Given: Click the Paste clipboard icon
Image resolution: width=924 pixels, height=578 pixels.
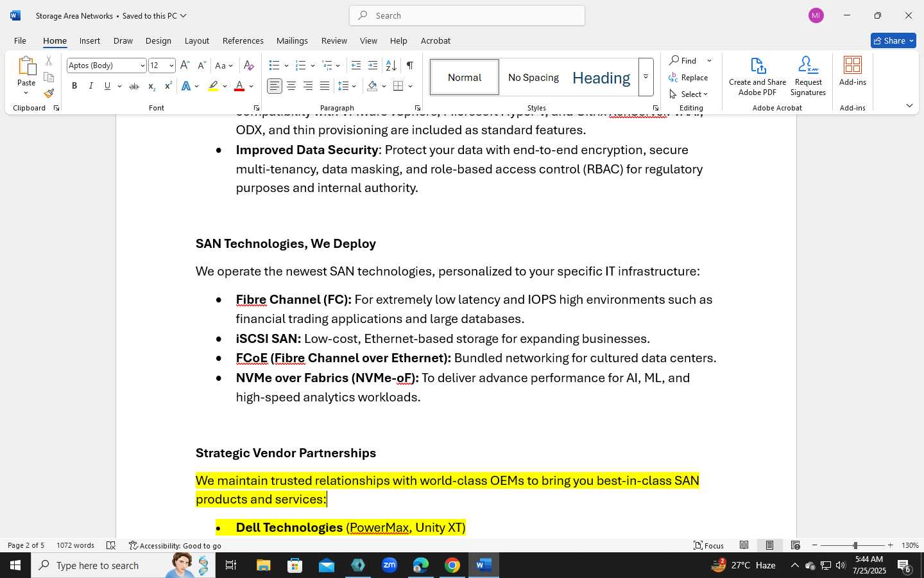Looking at the screenshot, I should (x=26, y=67).
